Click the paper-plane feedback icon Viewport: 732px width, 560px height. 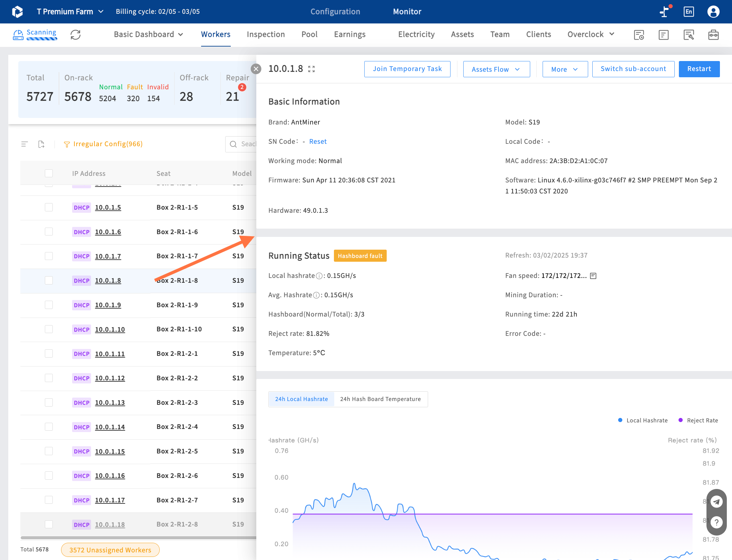tap(716, 502)
